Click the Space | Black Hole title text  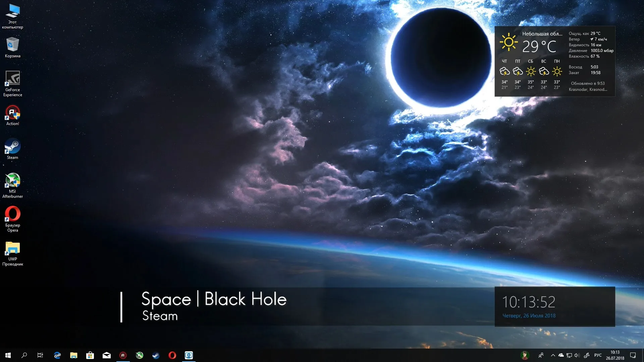(214, 299)
